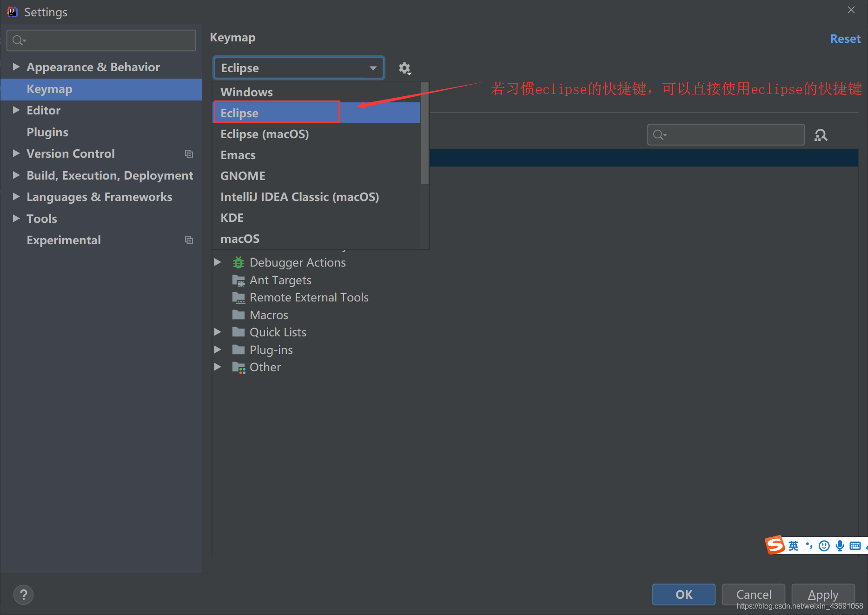Open the Sogou soft keyboard icon
Screen dimensions: 868x615
[855, 546]
